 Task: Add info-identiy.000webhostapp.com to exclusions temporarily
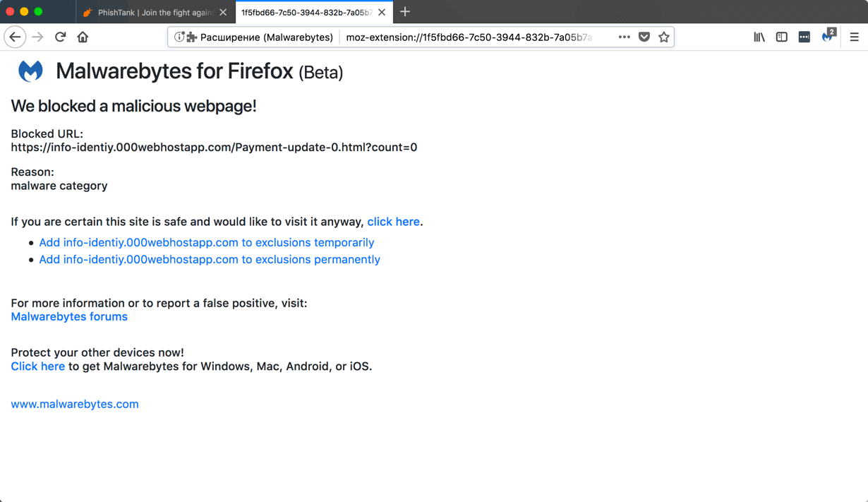click(207, 242)
